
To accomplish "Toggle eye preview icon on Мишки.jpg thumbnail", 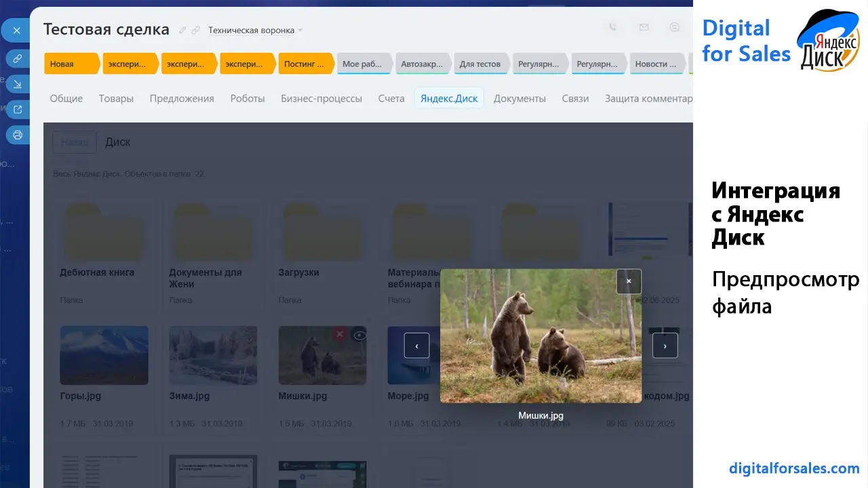I will point(359,334).
